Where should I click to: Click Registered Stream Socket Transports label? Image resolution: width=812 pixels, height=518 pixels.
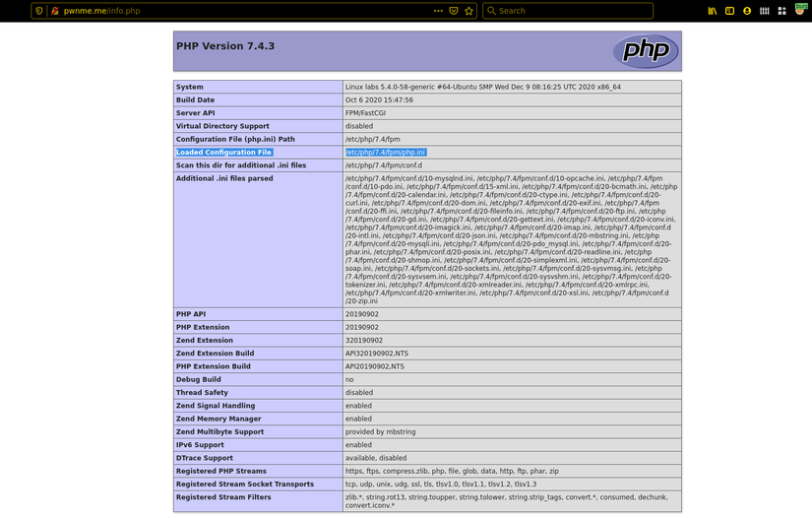point(245,485)
